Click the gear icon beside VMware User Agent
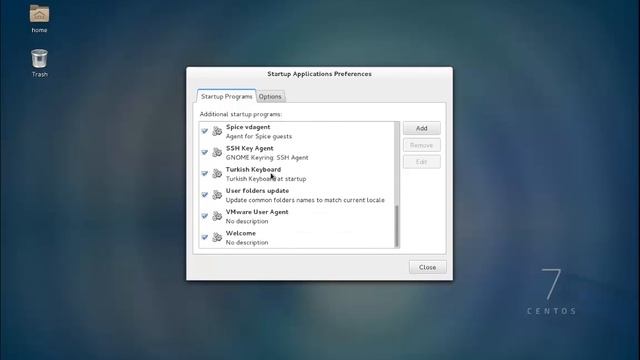This screenshot has width=640, height=360. (x=217, y=216)
